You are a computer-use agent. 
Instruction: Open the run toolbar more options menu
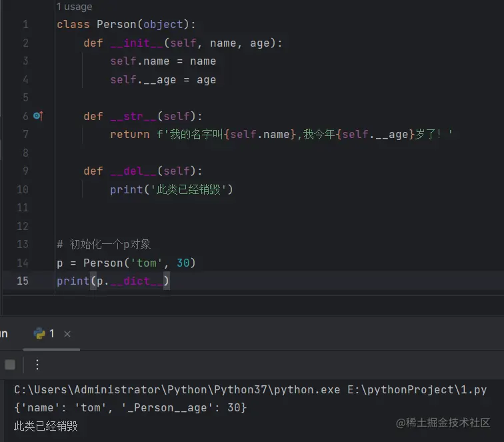[37, 365]
